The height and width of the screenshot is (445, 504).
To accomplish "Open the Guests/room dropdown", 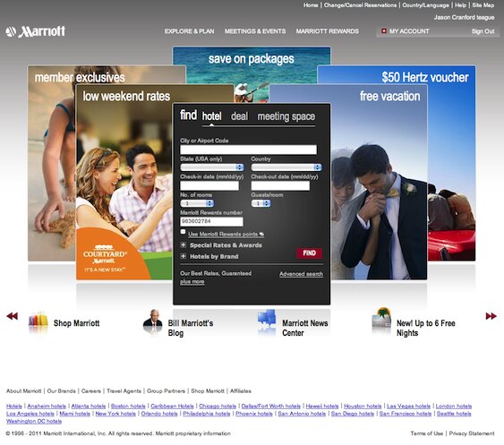I will click(261, 203).
